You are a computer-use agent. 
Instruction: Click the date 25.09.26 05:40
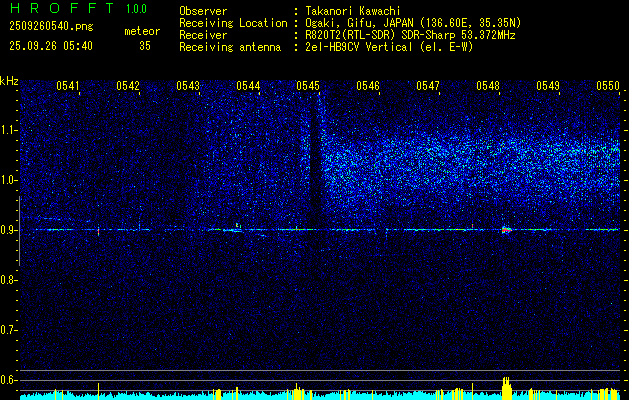51,46
